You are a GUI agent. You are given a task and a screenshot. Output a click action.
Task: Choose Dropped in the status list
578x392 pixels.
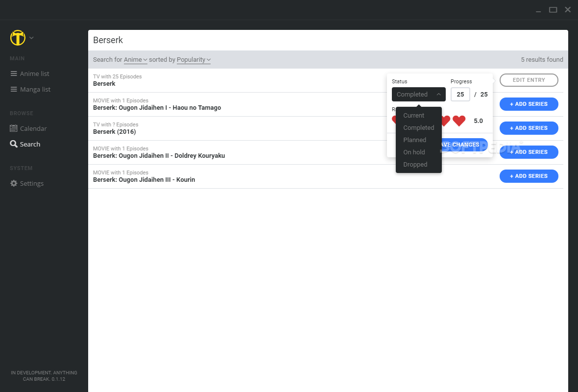click(415, 165)
